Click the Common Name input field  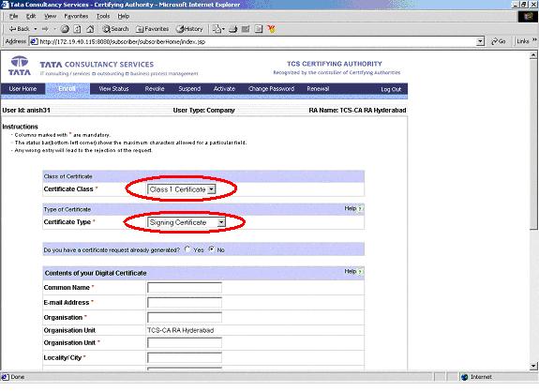click(x=185, y=287)
